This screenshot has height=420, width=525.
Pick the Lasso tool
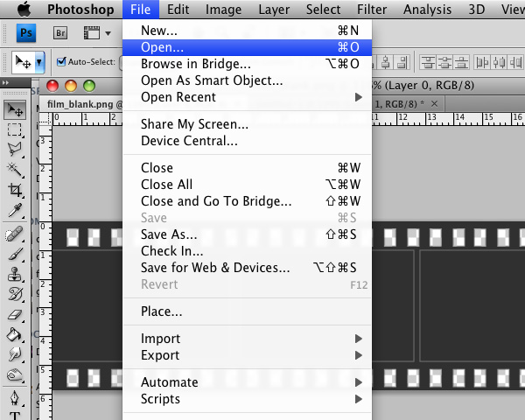pos(15,150)
